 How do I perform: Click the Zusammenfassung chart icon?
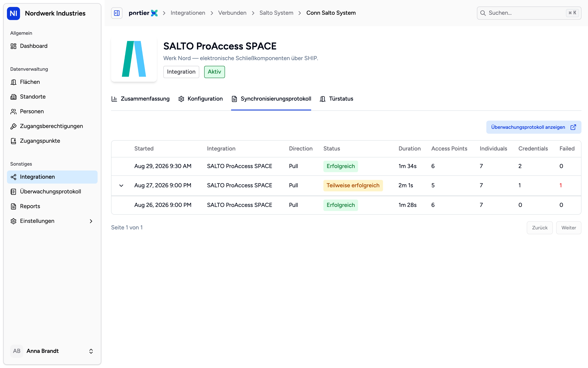pos(114,99)
